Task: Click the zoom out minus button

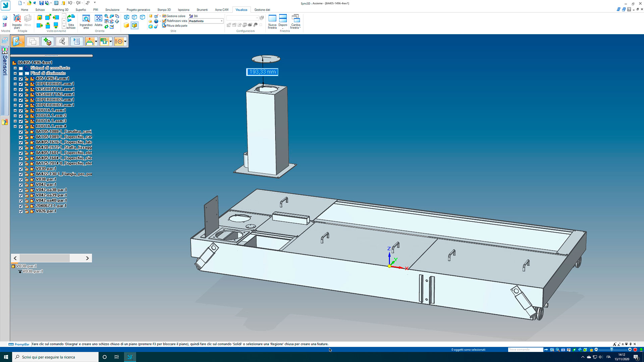Action: 596,350
